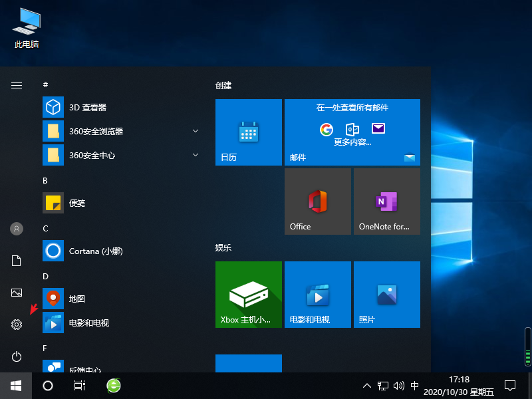Open Documents icon in Start sidebar
This screenshot has height=399, width=532.
tap(17, 261)
